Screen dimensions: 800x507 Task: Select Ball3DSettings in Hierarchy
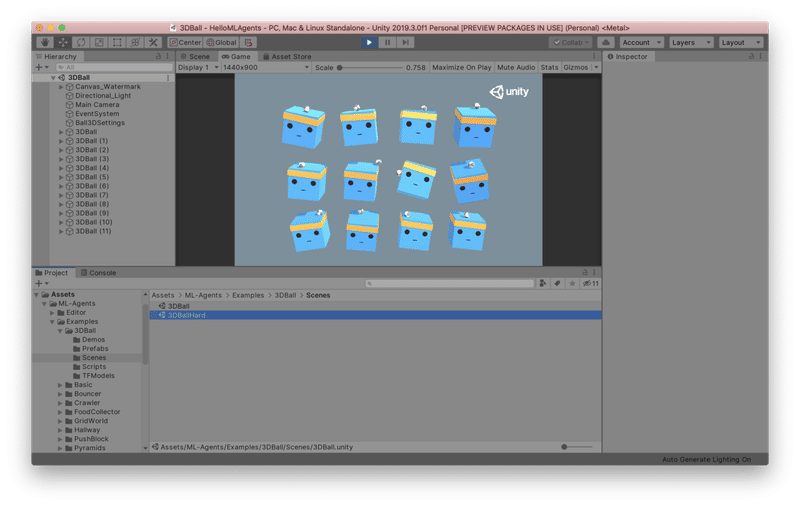[100, 123]
